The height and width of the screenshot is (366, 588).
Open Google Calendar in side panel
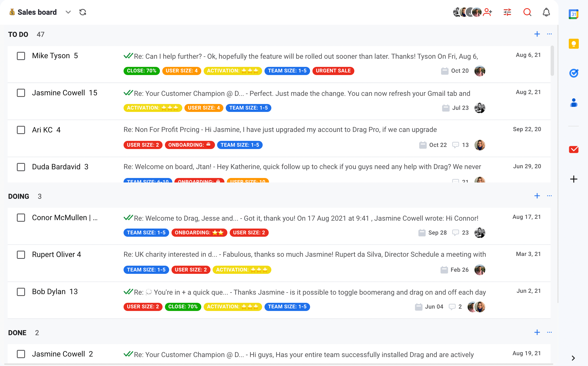click(x=574, y=14)
